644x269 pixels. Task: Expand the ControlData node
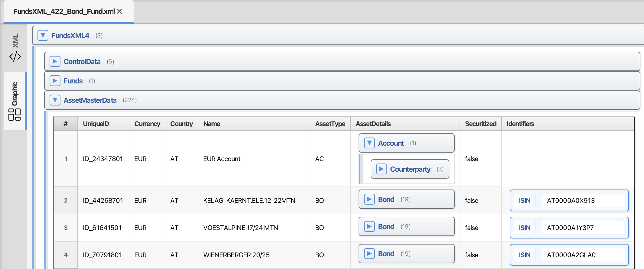click(x=55, y=61)
